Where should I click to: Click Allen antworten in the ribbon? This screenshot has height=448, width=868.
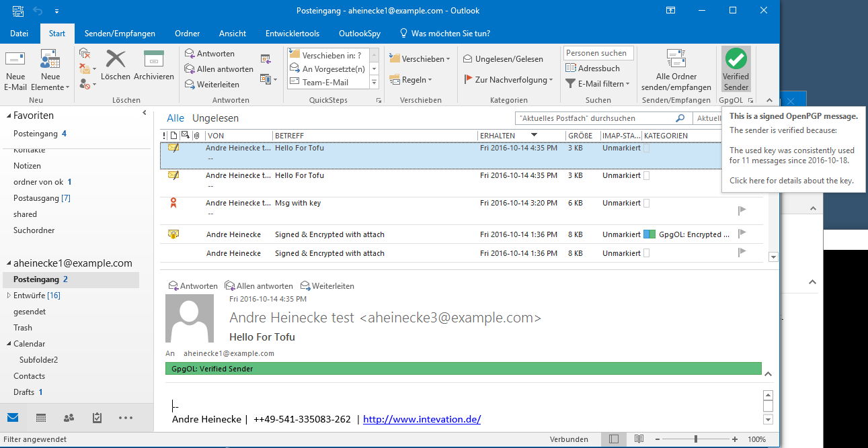click(x=219, y=69)
